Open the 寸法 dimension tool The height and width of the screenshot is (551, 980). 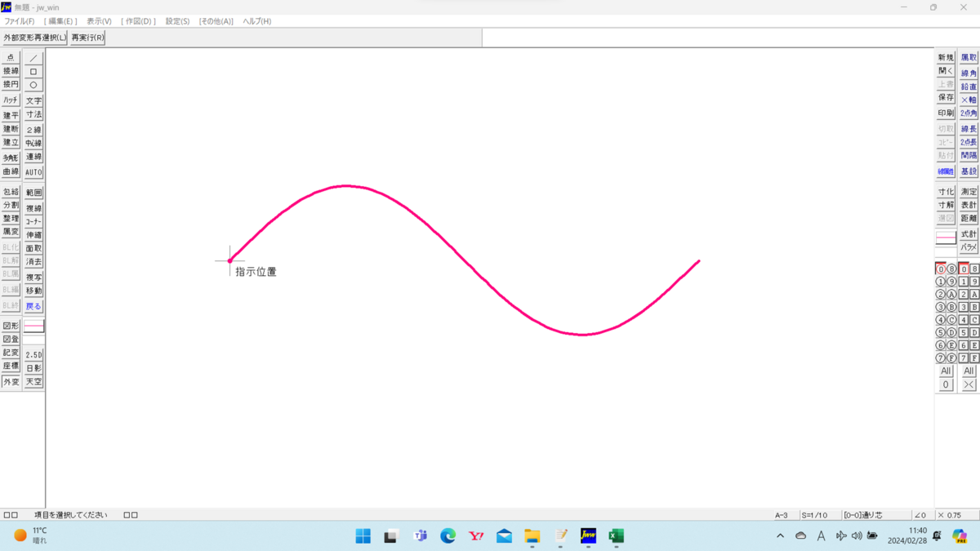pos(33,114)
